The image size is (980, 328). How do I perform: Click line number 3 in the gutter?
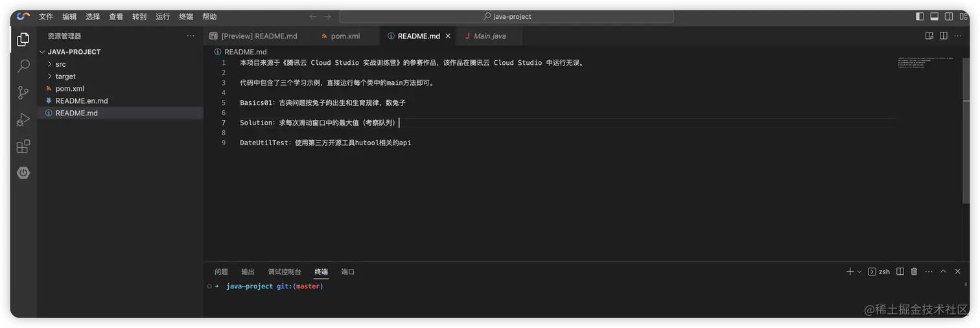coord(224,83)
